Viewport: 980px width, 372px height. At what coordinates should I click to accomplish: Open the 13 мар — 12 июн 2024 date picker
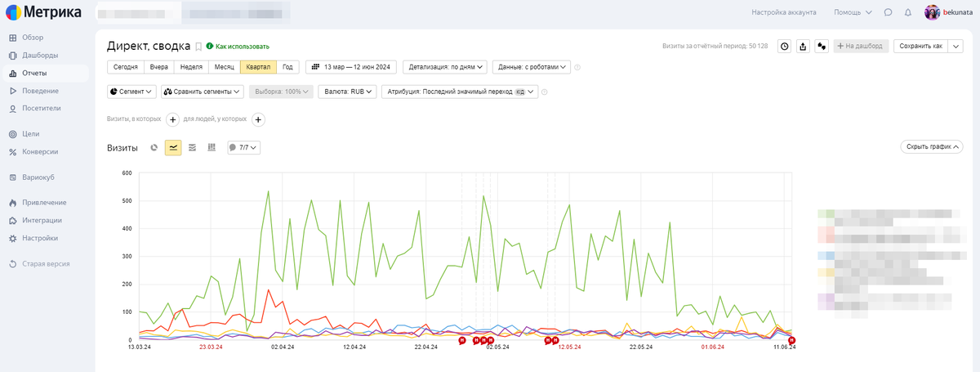351,67
